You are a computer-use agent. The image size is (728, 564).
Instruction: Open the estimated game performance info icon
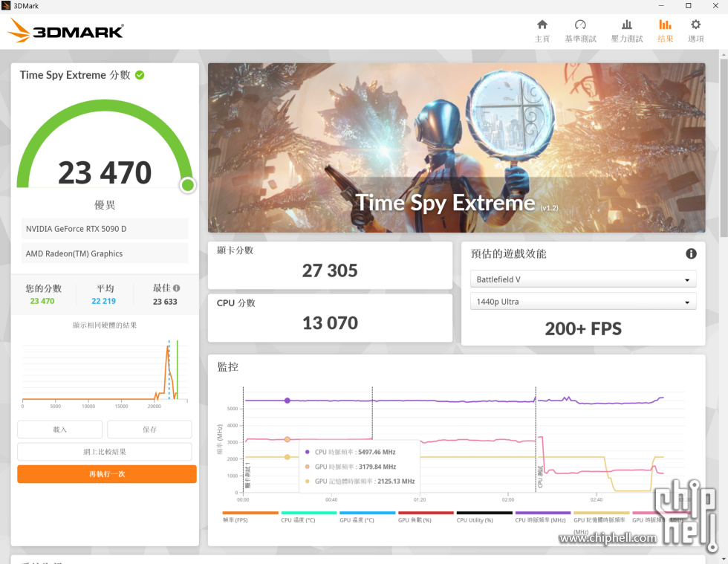click(691, 253)
